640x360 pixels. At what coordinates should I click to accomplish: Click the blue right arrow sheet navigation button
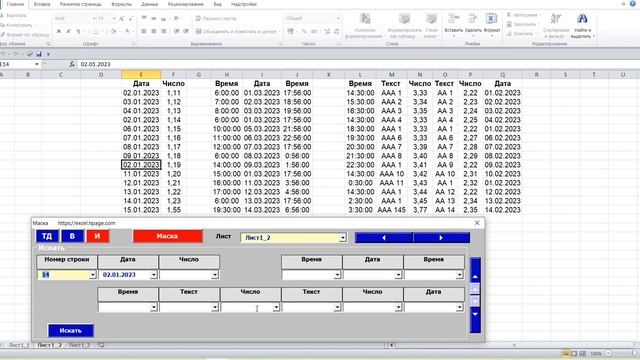click(x=441, y=238)
